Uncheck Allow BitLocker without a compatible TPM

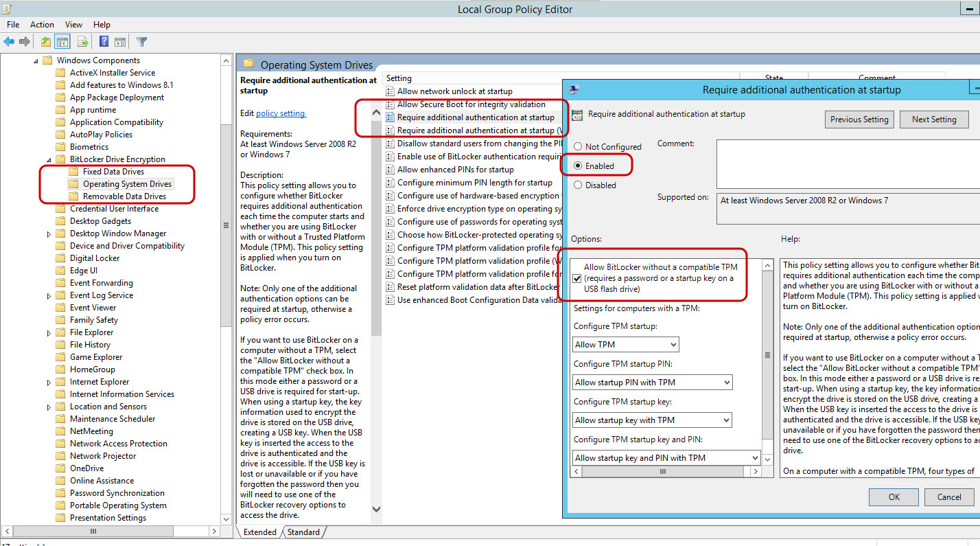click(x=577, y=278)
